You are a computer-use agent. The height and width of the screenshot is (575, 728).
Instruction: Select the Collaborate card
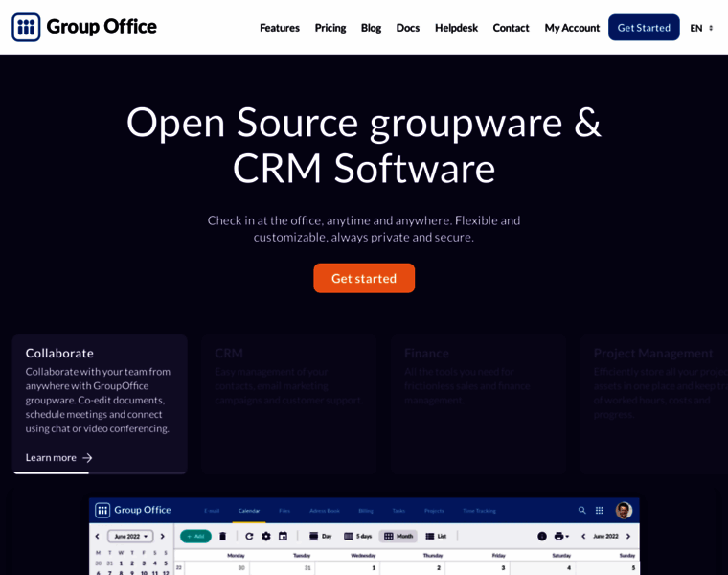(x=100, y=404)
